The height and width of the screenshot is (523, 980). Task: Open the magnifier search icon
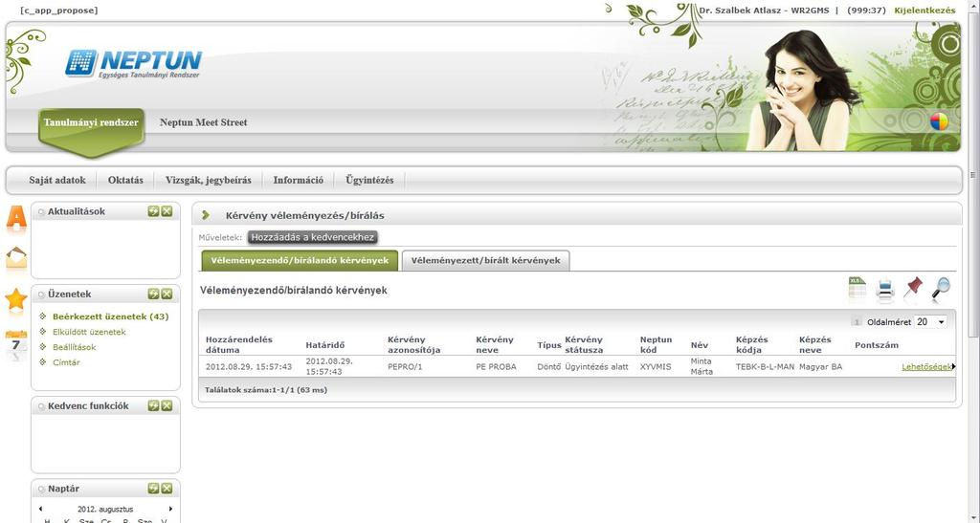(941, 289)
